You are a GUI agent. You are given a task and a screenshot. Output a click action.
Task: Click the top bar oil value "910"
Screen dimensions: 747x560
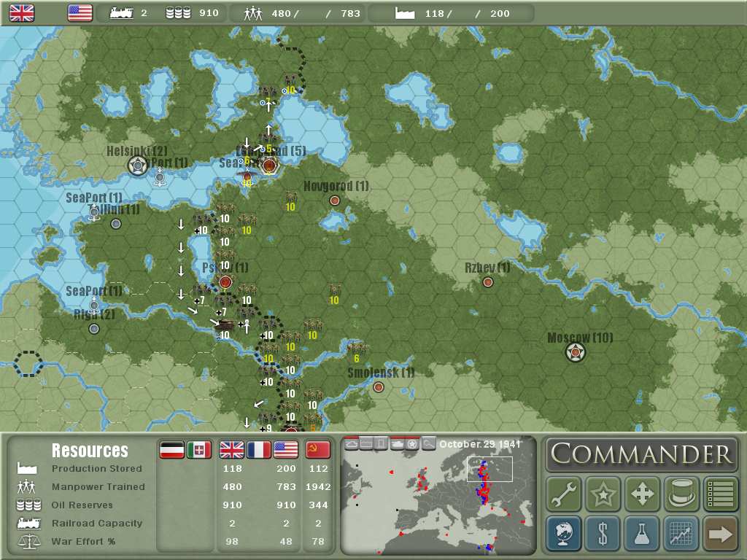[x=209, y=13]
